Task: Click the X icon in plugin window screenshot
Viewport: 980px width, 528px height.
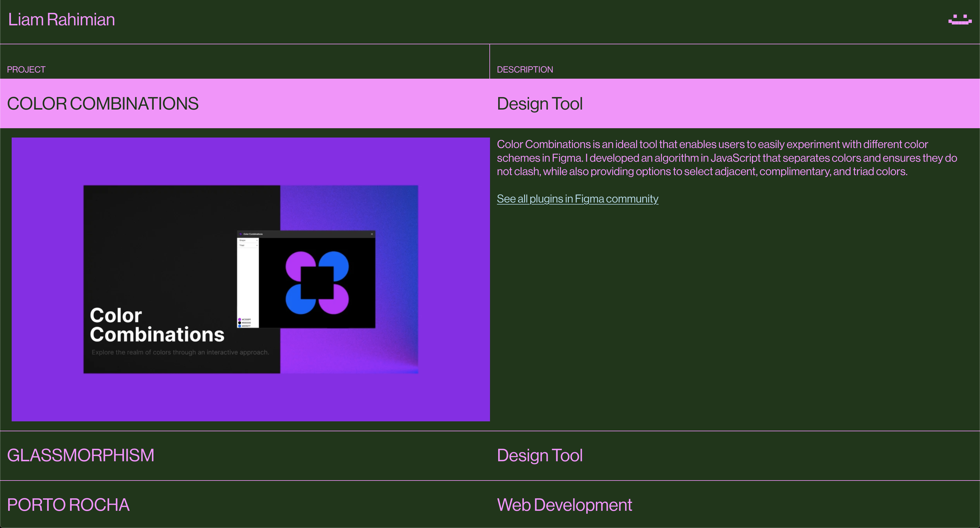Action: click(372, 234)
